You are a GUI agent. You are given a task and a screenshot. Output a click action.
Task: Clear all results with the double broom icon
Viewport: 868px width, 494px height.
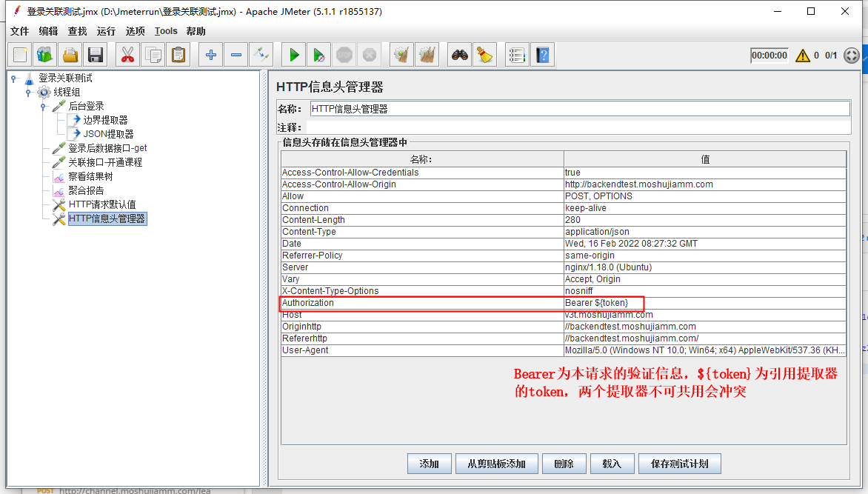click(x=427, y=55)
